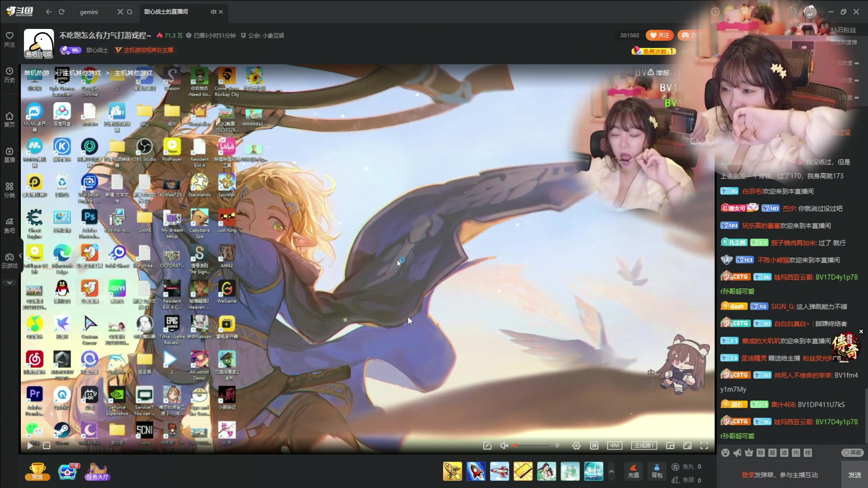Click the megaphone icon in chat toolbar
Image resolution: width=868 pixels, height=488 pixels.
point(737,453)
